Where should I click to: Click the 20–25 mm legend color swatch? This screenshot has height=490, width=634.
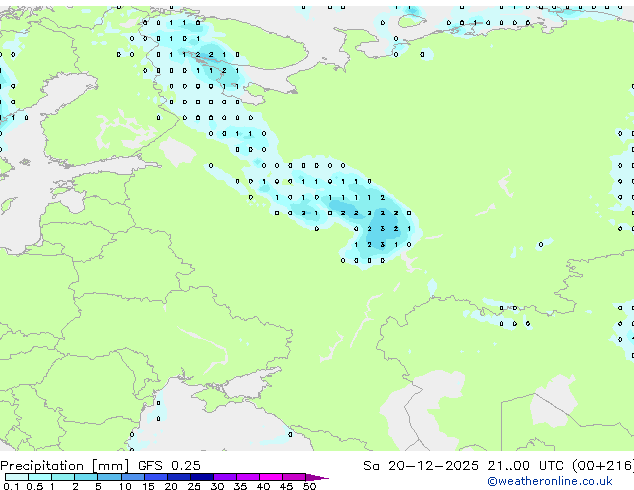[x=179, y=477]
